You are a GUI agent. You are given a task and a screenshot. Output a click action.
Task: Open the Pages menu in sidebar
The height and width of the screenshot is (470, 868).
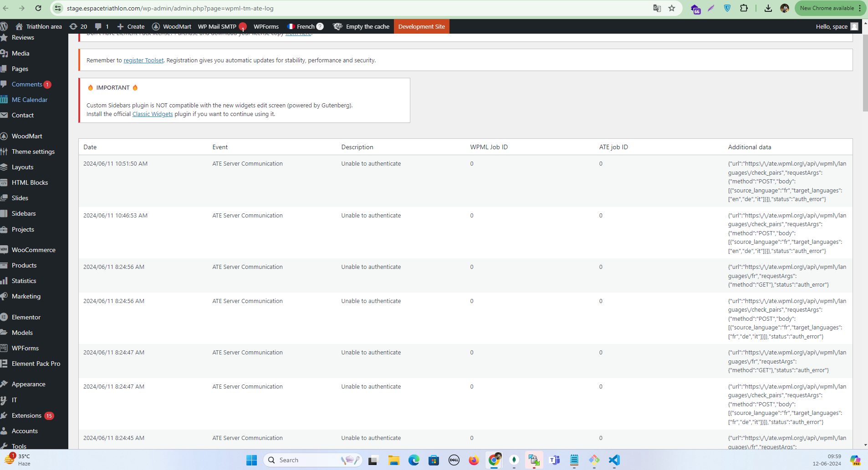[20, 69]
